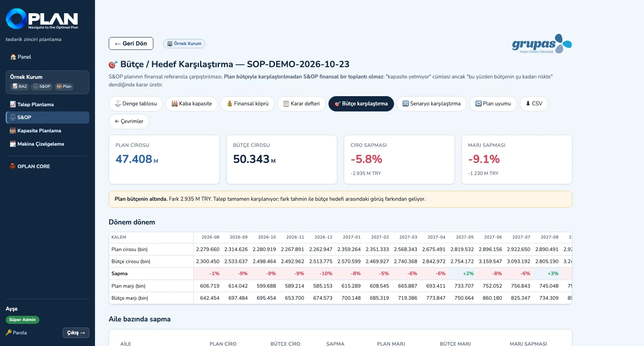This screenshot has height=346, width=644.
Task: Open Finansal köprü tab
Action: pyautogui.click(x=248, y=104)
